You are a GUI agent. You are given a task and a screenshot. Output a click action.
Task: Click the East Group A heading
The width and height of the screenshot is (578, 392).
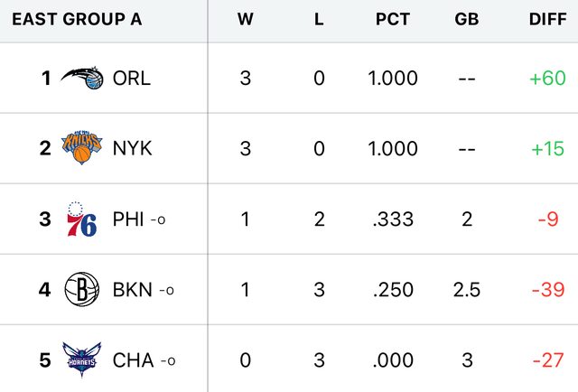(x=77, y=20)
